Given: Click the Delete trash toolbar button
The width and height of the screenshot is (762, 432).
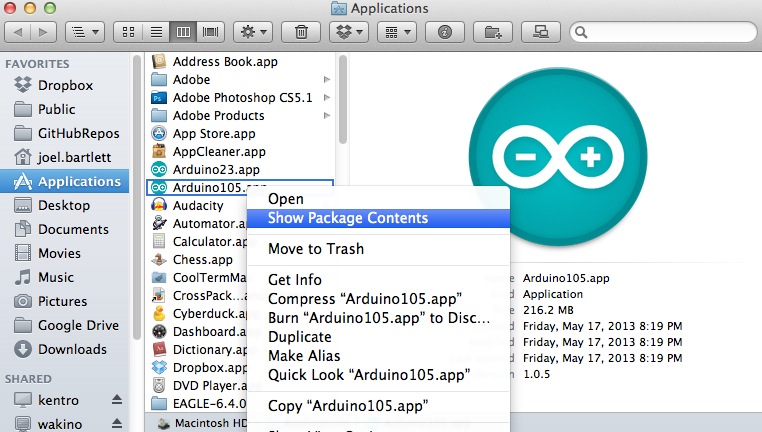Looking at the screenshot, I should coord(301,33).
